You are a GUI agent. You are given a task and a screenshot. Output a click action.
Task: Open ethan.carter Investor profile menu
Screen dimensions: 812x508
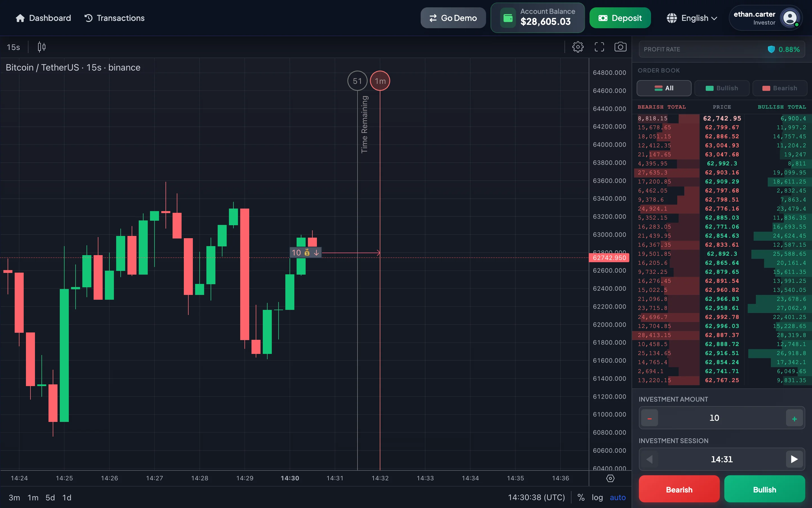[766, 18]
